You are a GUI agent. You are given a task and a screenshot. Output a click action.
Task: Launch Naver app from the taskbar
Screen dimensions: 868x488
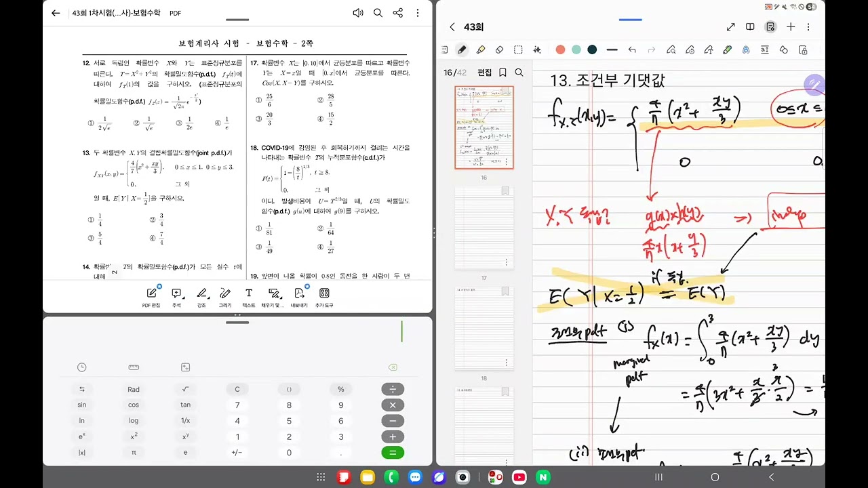(x=542, y=477)
